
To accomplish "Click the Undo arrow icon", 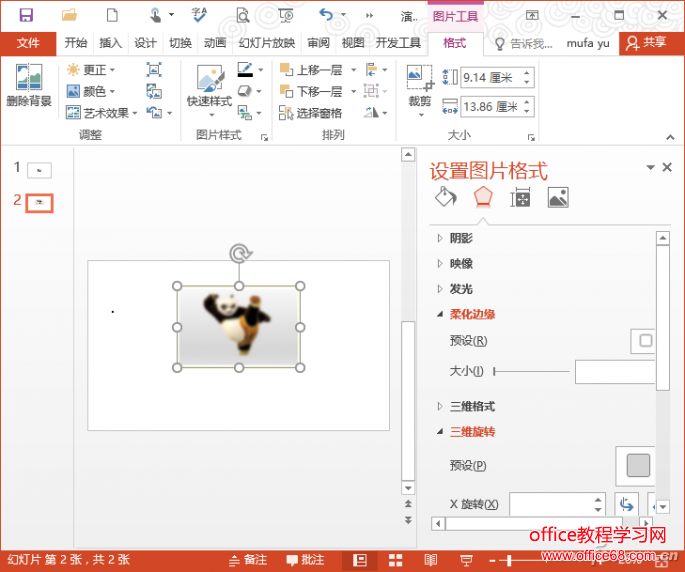I will tap(326, 15).
